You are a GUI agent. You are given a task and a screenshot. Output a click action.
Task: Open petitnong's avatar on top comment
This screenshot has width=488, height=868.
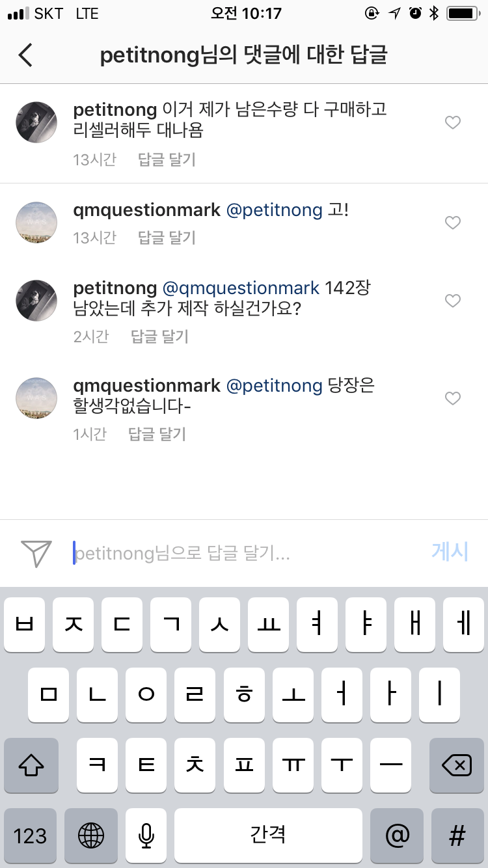[x=36, y=122]
